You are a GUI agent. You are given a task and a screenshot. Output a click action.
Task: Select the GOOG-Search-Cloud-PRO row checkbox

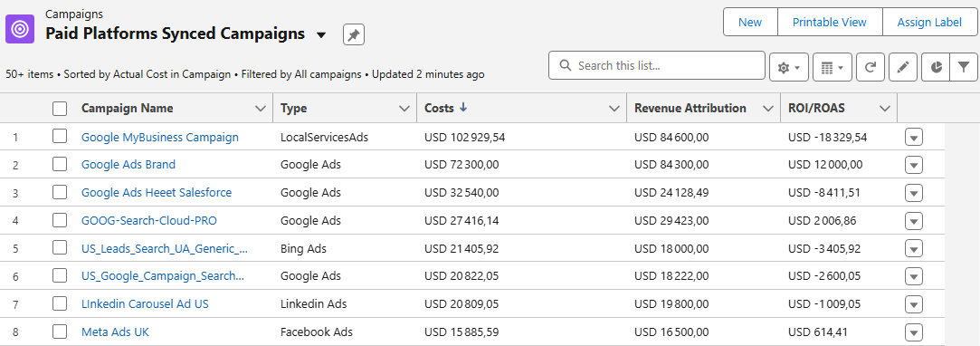point(60,220)
